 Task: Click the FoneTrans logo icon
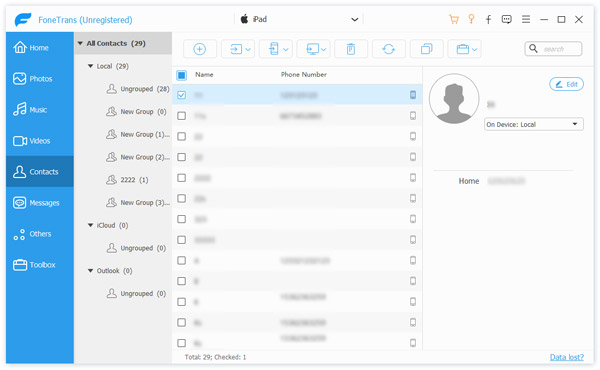tap(23, 20)
